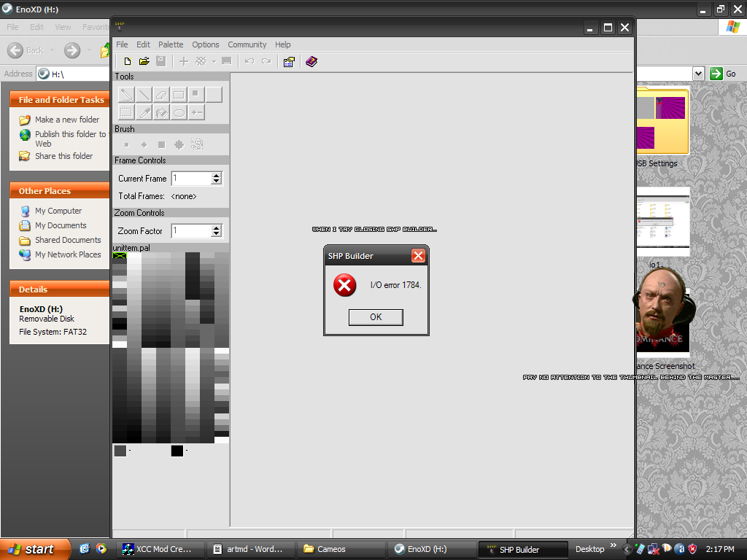Select the Eyedropper color picker tool
The image size is (747, 560).
point(144,112)
